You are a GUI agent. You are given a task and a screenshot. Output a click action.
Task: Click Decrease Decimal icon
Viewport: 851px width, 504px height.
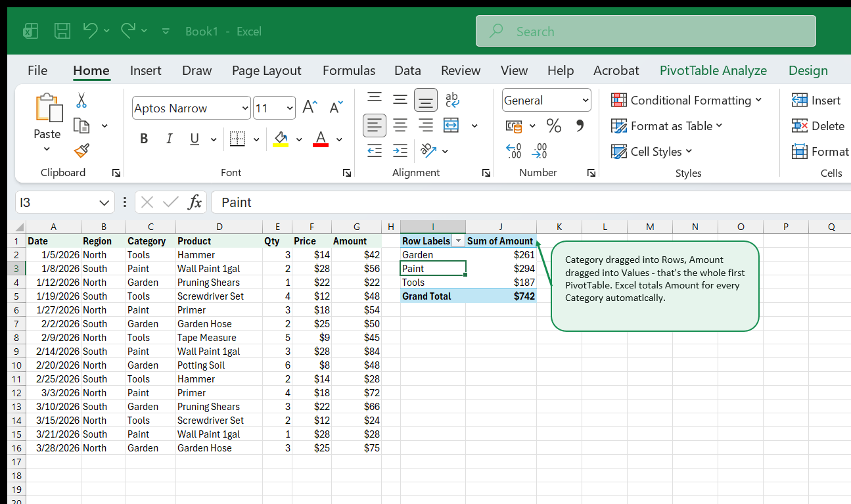tap(540, 150)
